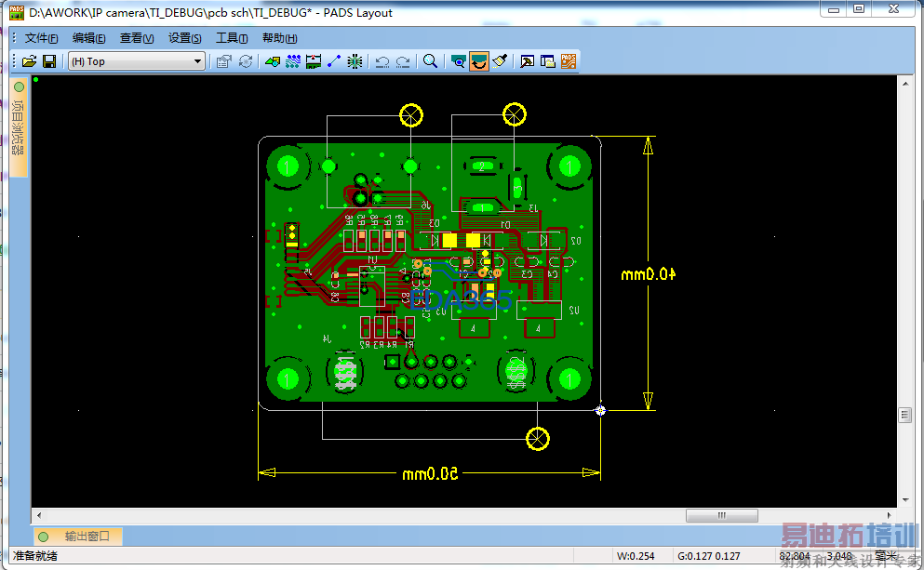Open the 项目浏览器 side panel tab
Screen dimensions: 924x570
point(19,127)
